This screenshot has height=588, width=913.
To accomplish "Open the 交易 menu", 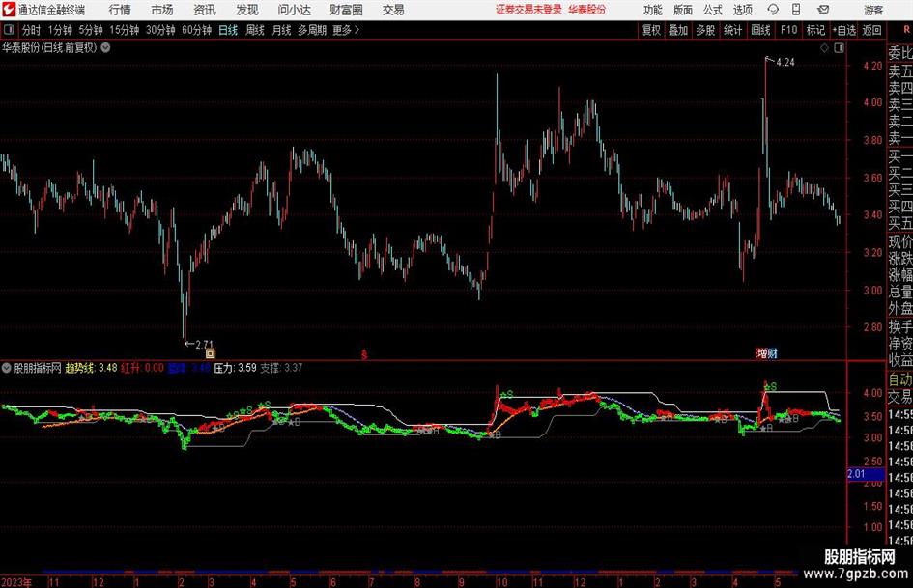I will pos(393,10).
